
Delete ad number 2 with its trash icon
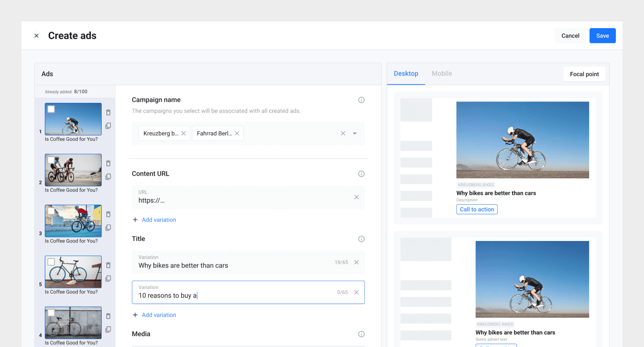[x=108, y=164]
